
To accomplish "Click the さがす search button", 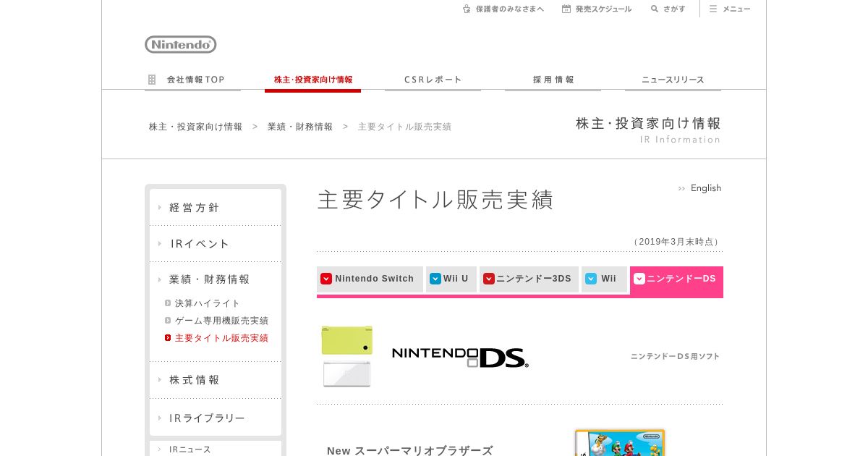I will pyautogui.click(x=668, y=9).
